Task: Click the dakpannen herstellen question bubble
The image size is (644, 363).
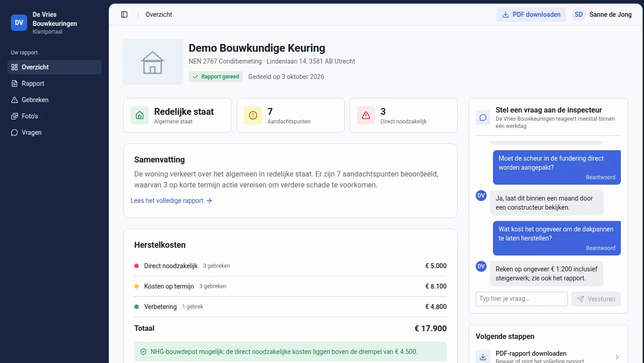Action: click(557, 238)
